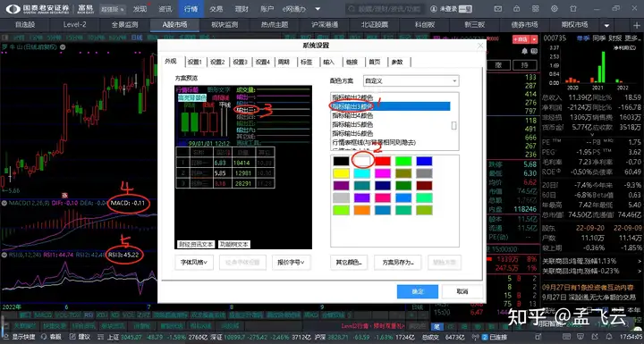Select the 交易 menu in top bar
The width and height of the screenshot is (644, 344).
(x=216, y=9)
